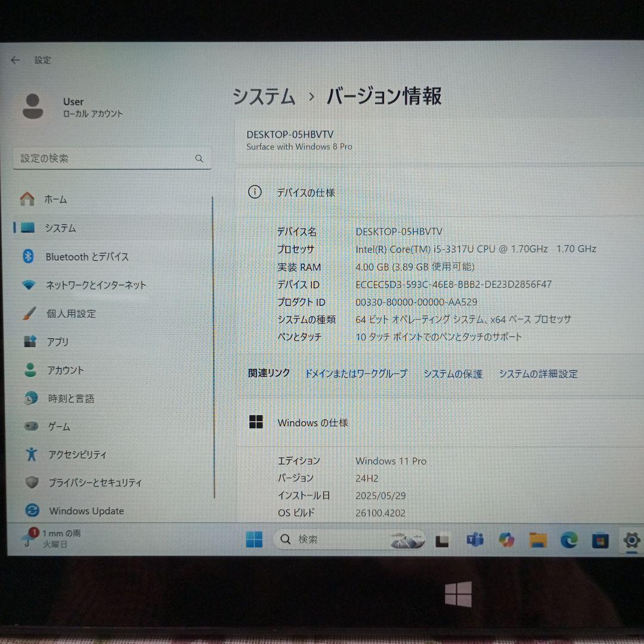This screenshot has height=644, width=644.
Task: Open ドメインまたはワークグループ link
Action: click(355, 373)
